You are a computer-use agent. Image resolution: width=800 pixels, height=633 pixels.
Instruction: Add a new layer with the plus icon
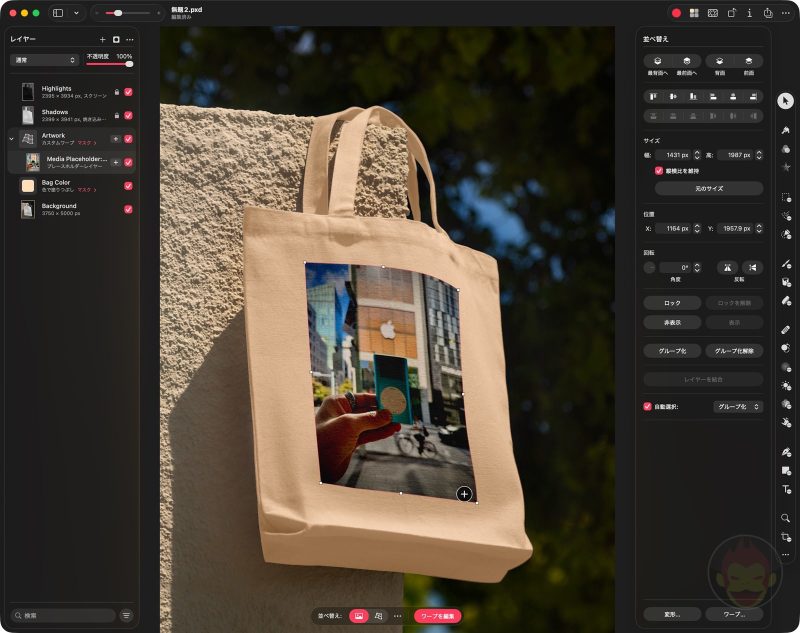click(x=102, y=39)
